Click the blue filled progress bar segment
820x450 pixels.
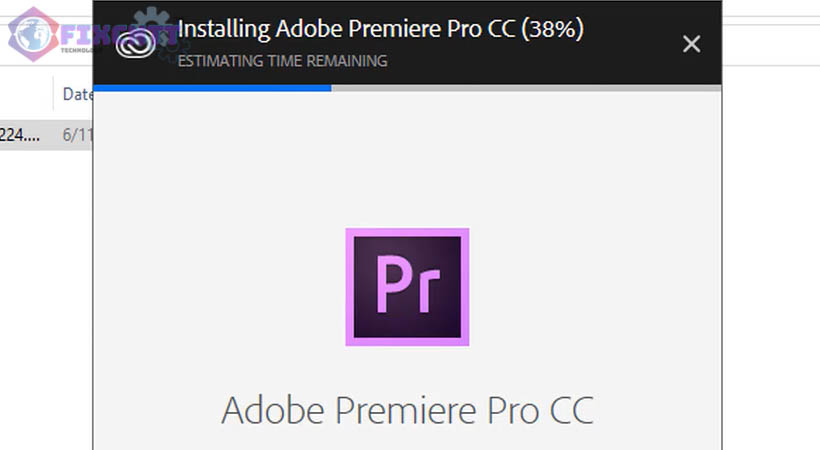[212, 88]
